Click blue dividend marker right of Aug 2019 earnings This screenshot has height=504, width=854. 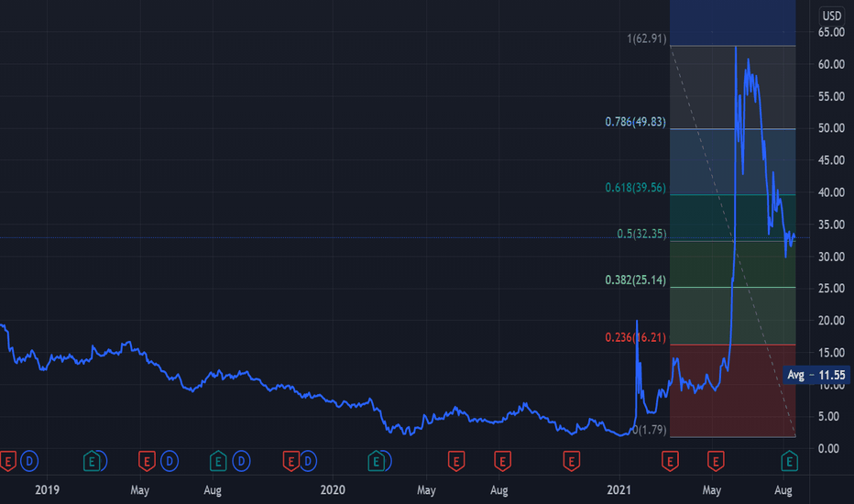(x=241, y=462)
